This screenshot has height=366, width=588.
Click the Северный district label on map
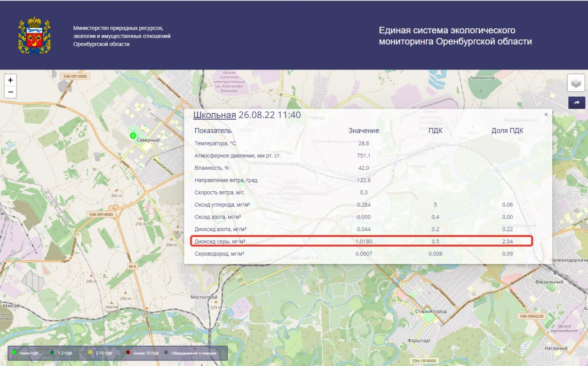[148, 140]
